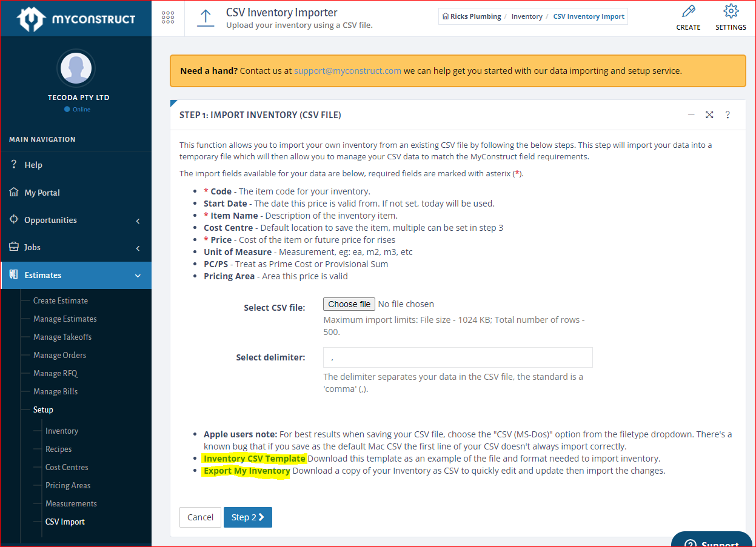Open Pricing Areas under Setup
The width and height of the screenshot is (756, 547).
coord(68,485)
